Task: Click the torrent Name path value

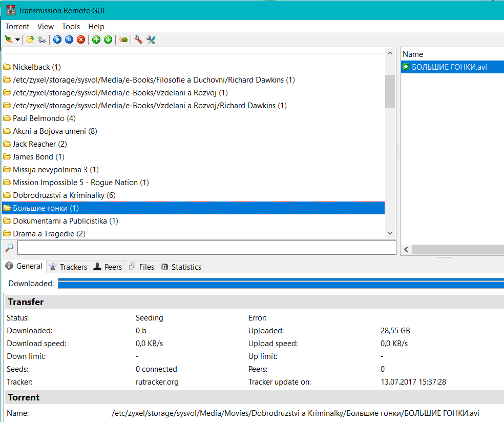Action: (296, 413)
